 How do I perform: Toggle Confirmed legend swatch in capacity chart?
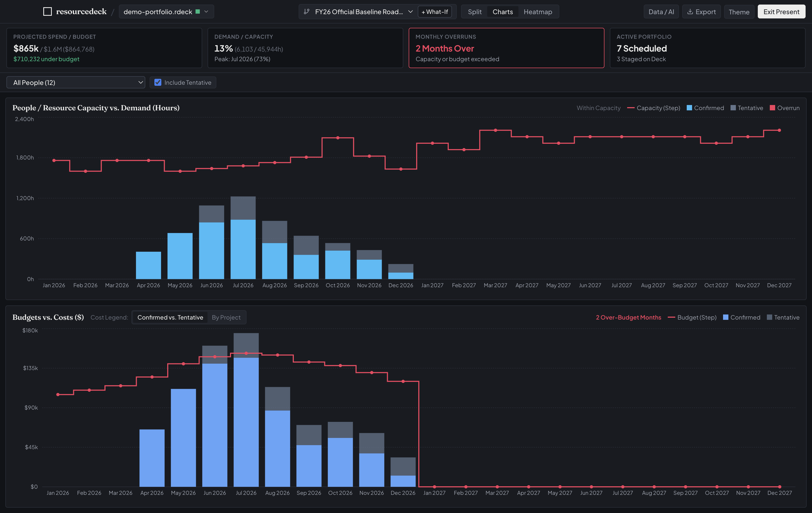pos(689,108)
